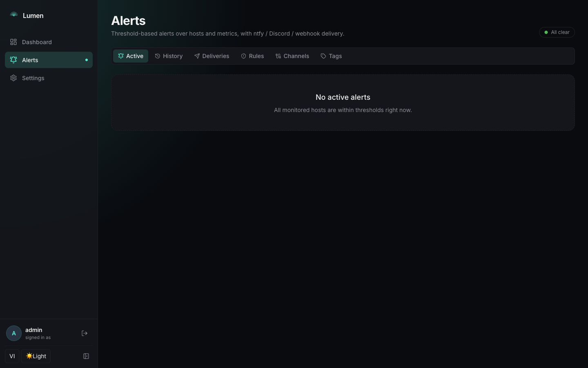
Task: Click the Deliveries paper plane icon
Action: 197,56
